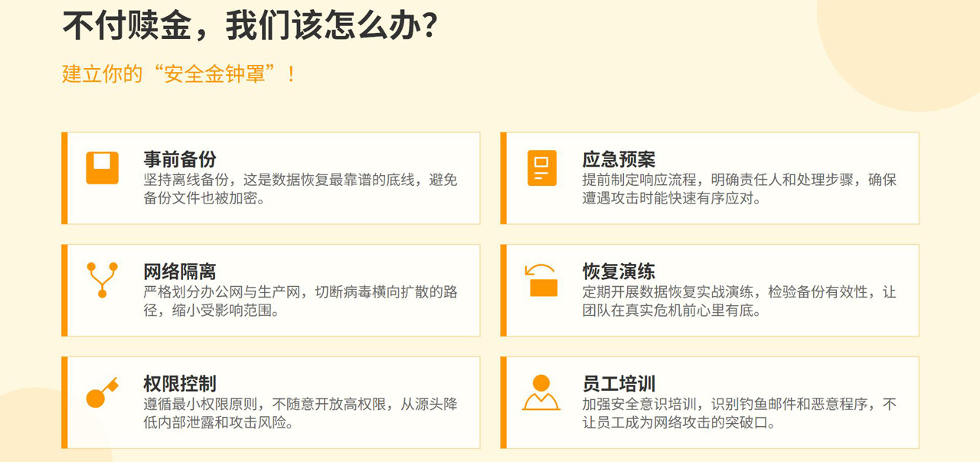Click the restore arrow icon for 恢复演练
980x462 pixels.
coord(541,280)
